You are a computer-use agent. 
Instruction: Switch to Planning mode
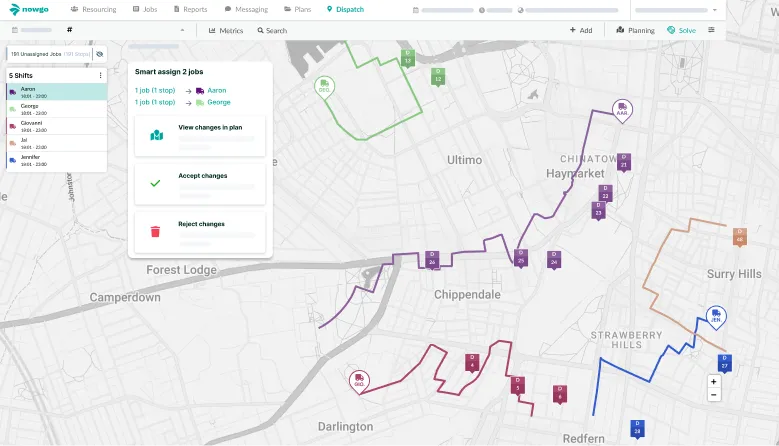[635, 30]
